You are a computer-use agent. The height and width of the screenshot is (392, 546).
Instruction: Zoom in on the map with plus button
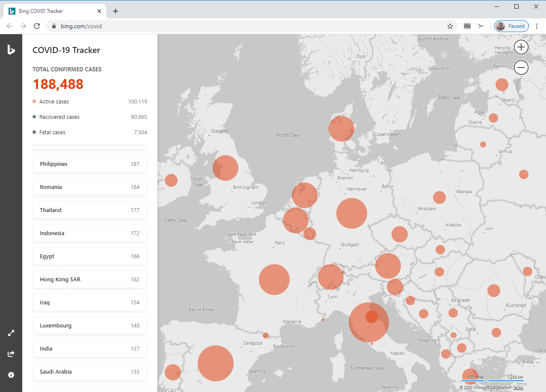tap(521, 47)
